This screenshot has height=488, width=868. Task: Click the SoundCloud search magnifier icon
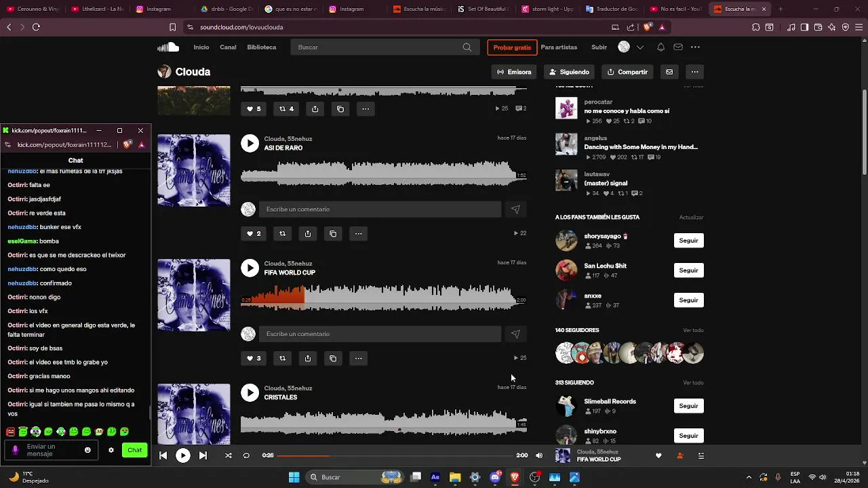(x=467, y=47)
